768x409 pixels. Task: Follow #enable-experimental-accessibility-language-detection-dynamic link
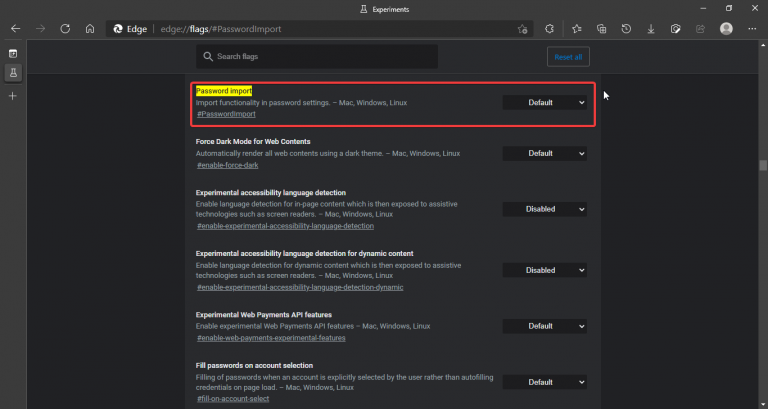pyautogui.click(x=300, y=287)
